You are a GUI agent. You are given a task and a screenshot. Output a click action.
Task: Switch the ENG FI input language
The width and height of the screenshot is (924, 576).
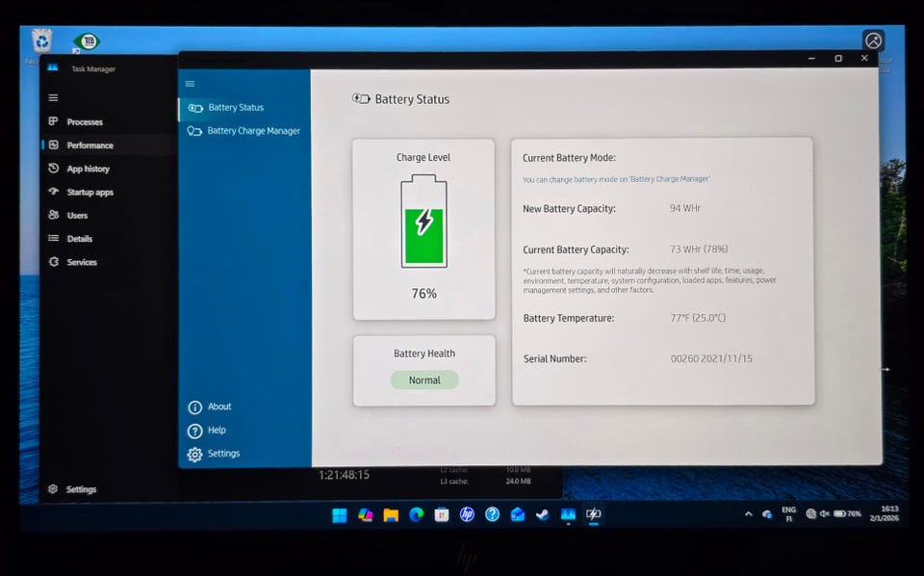click(789, 514)
